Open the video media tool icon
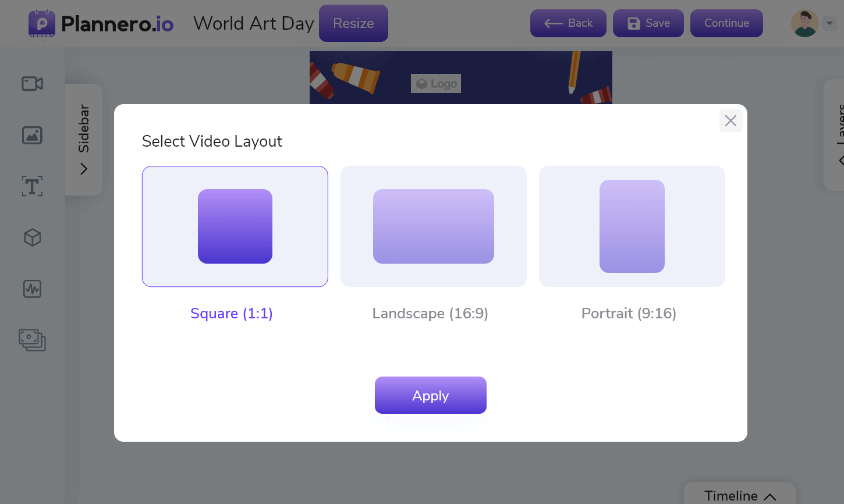The image size is (844, 504). [32, 84]
